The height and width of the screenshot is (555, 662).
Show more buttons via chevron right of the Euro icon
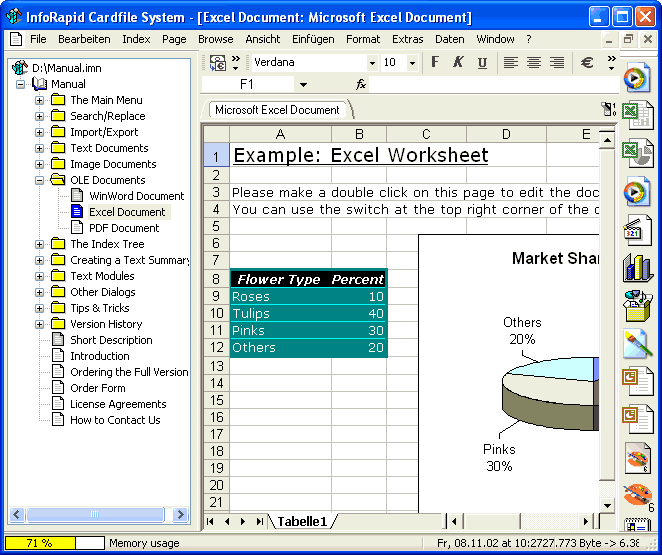click(x=611, y=63)
